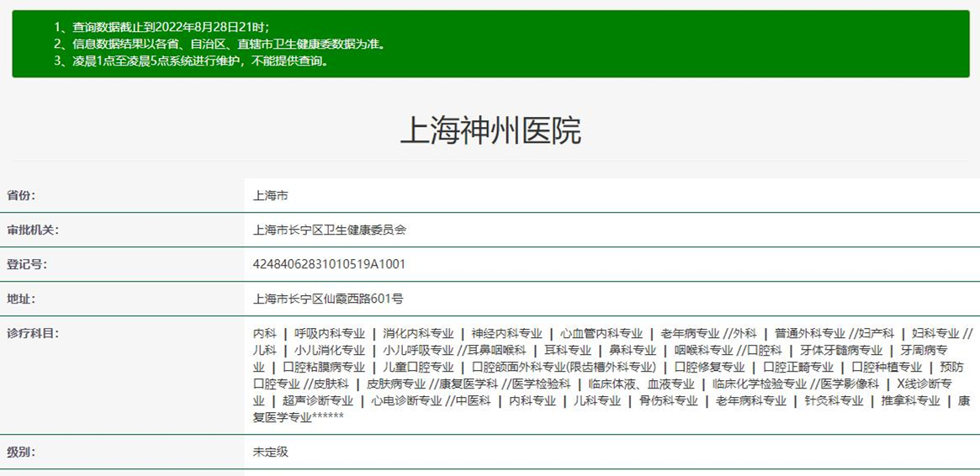Click 口腔种植专业 in department list
The image size is (980, 476).
[x=887, y=367]
